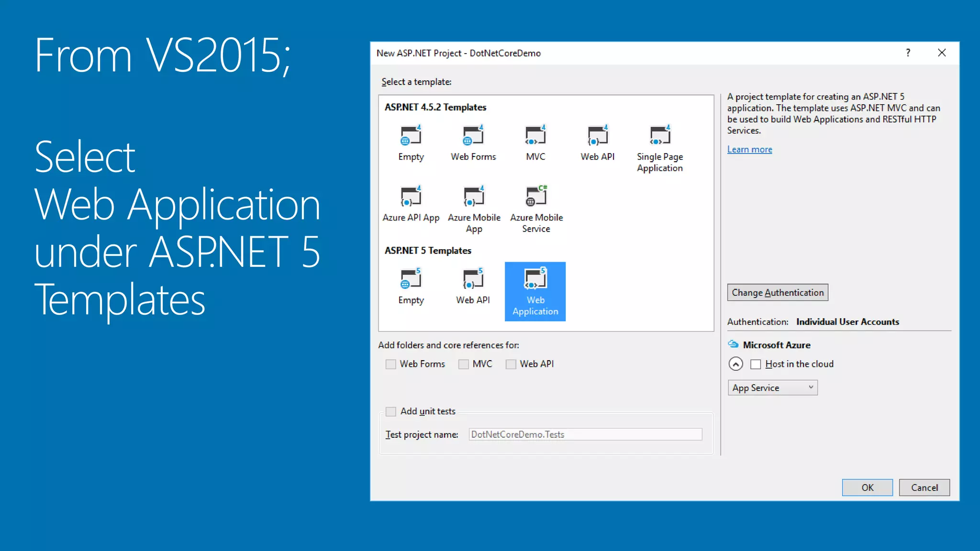Open the Learn more link
This screenshot has height=551, width=980.
point(749,150)
